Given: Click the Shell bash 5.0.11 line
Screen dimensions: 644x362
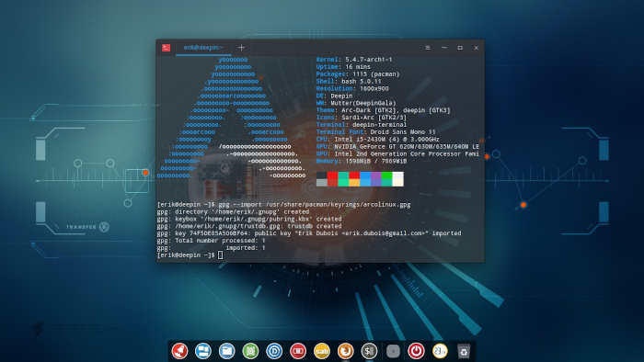Looking at the screenshot, I should coord(349,81).
